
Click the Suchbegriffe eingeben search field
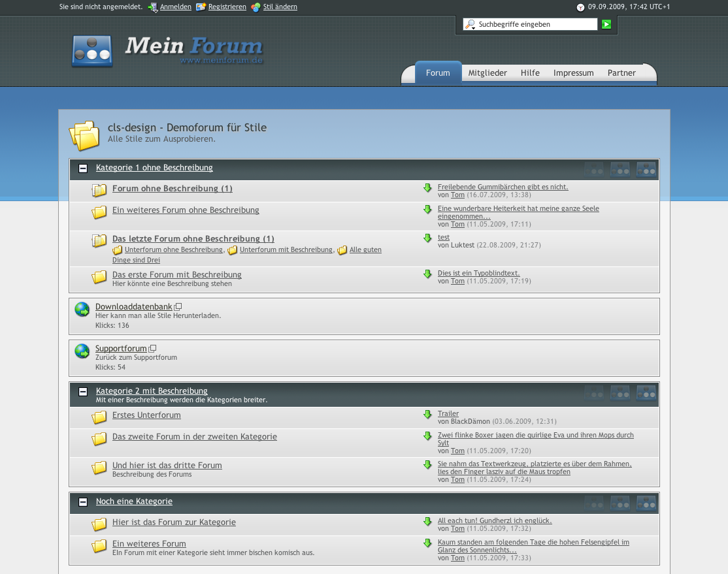(536, 25)
